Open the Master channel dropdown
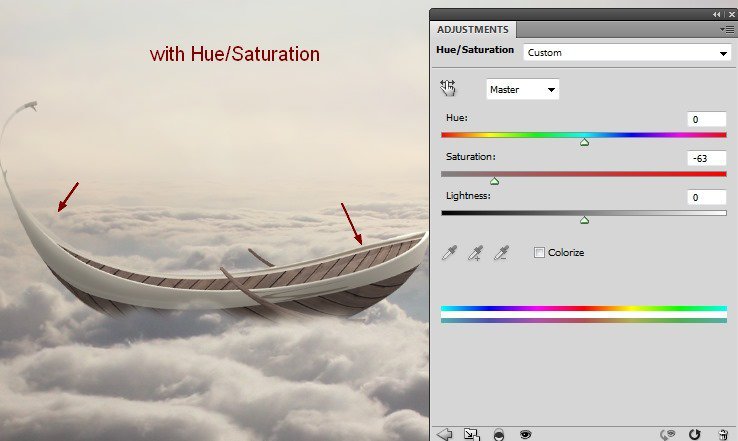 point(522,90)
